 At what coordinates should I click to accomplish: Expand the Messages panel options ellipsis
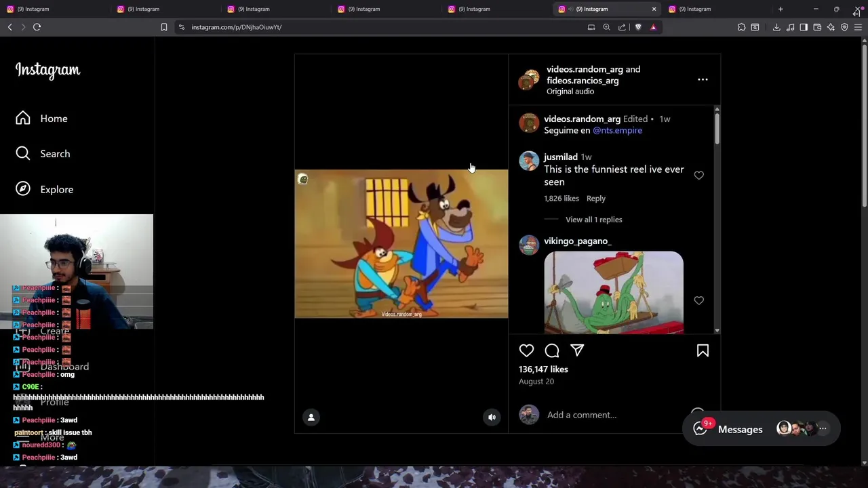[x=823, y=429]
